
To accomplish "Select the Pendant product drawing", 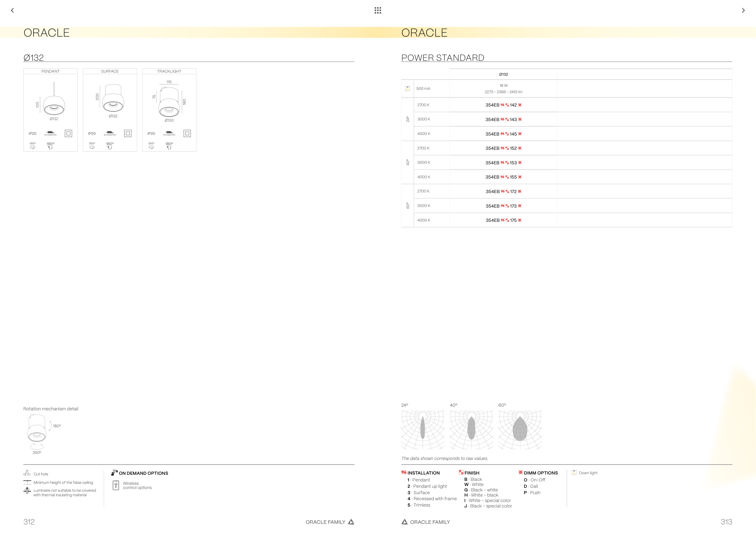I will click(x=54, y=105).
